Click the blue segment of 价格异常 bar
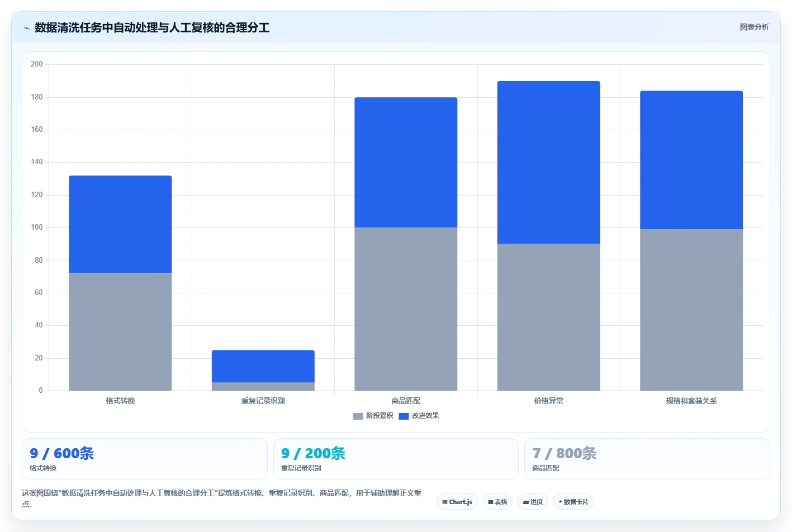This screenshot has width=792, height=532. [x=549, y=163]
